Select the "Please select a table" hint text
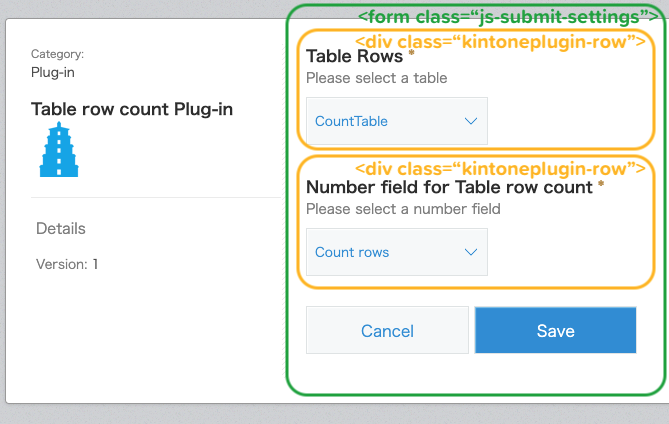Viewport: 669px width, 424px height. 376,78
